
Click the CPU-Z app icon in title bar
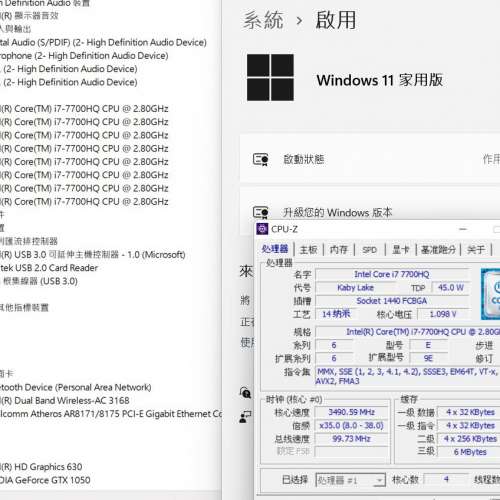262,229
